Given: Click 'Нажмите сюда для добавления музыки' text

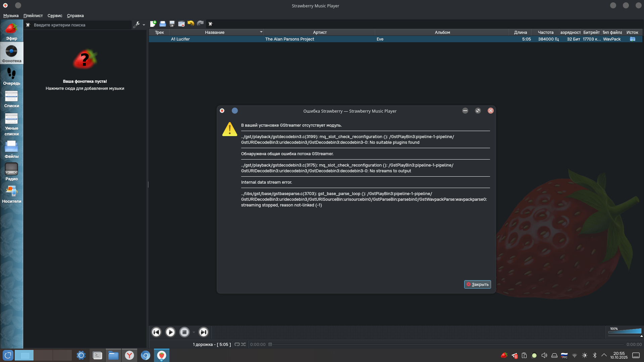Looking at the screenshot, I should point(85,88).
